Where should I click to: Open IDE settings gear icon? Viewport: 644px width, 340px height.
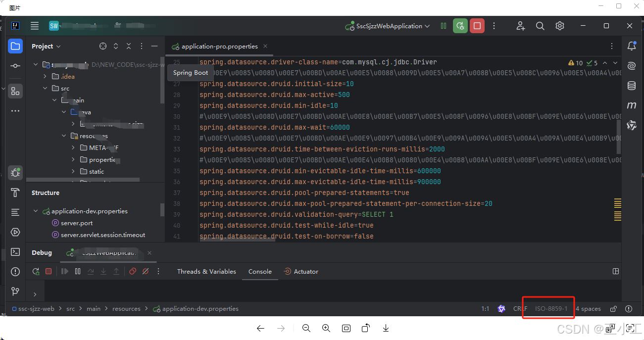(560, 26)
